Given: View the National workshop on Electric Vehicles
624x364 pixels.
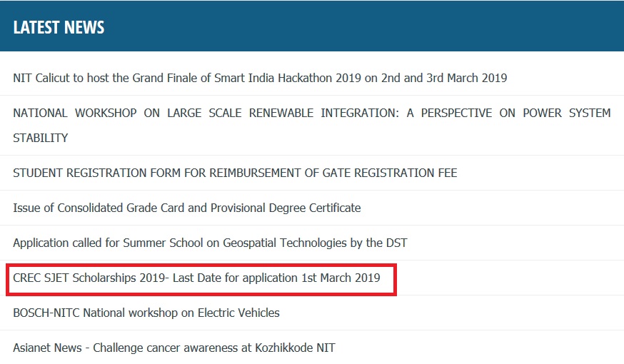Looking at the screenshot, I should click(x=146, y=313).
